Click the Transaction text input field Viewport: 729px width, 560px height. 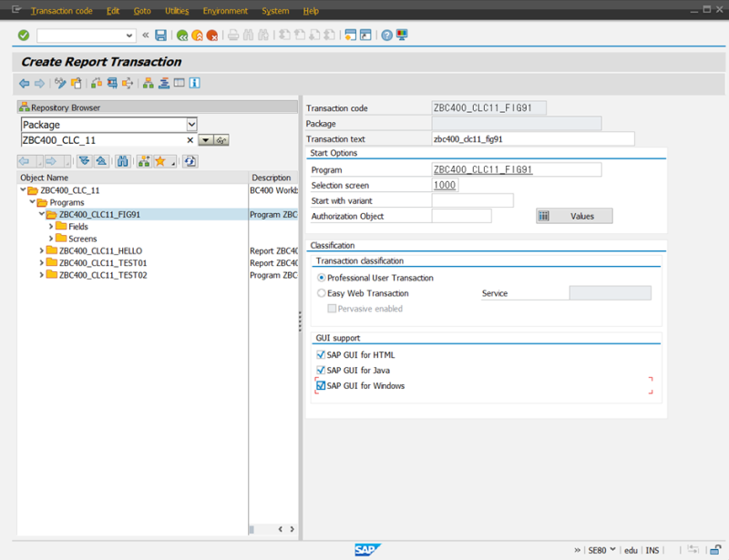(532, 139)
